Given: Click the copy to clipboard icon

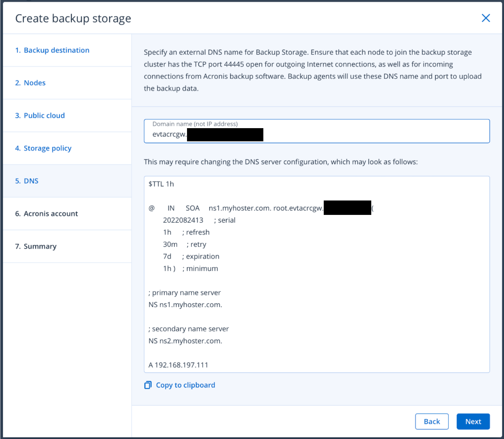Looking at the screenshot, I should coord(148,385).
